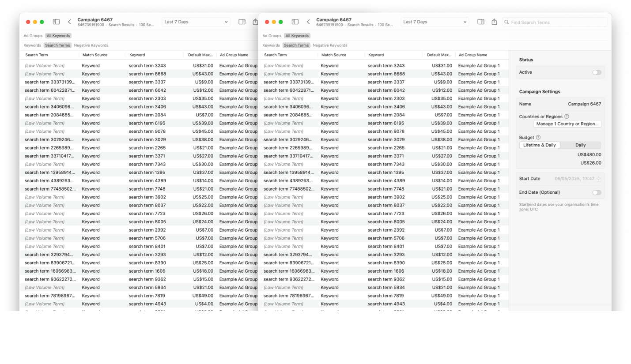Image resolution: width=631 pixels, height=364 pixels.
Task: Click US$45.00 bid in background window
Action: click(x=203, y=131)
